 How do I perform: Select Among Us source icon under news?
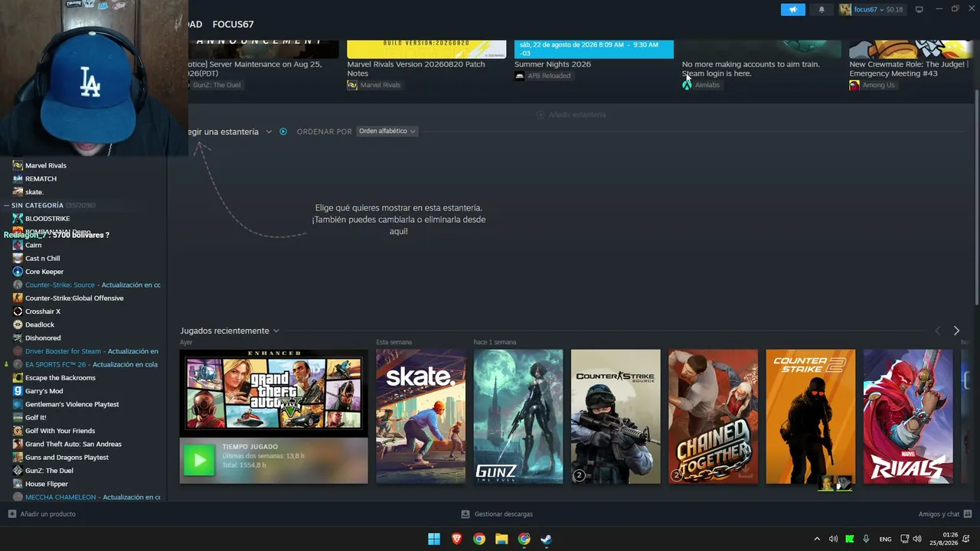click(854, 85)
